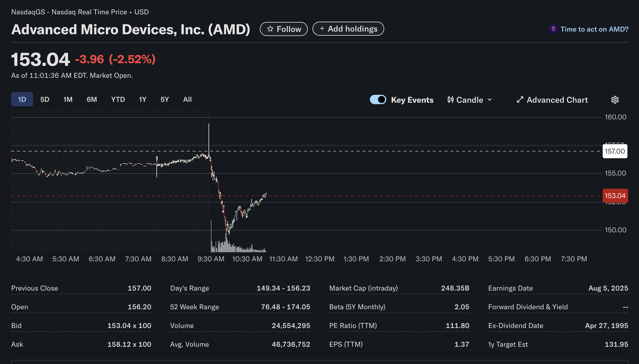Select the 1D range tab
The width and height of the screenshot is (639, 364).
[x=22, y=99]
